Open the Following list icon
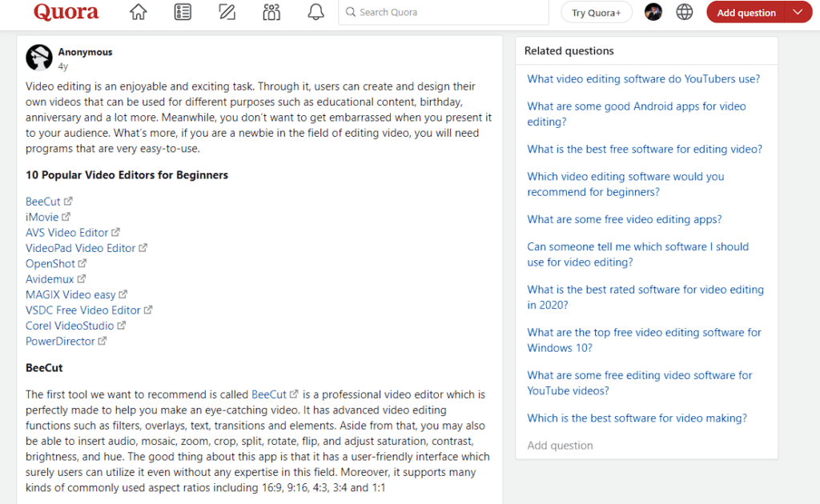The height and width of the screenshot is (504, 820). [x=183, y=12]
